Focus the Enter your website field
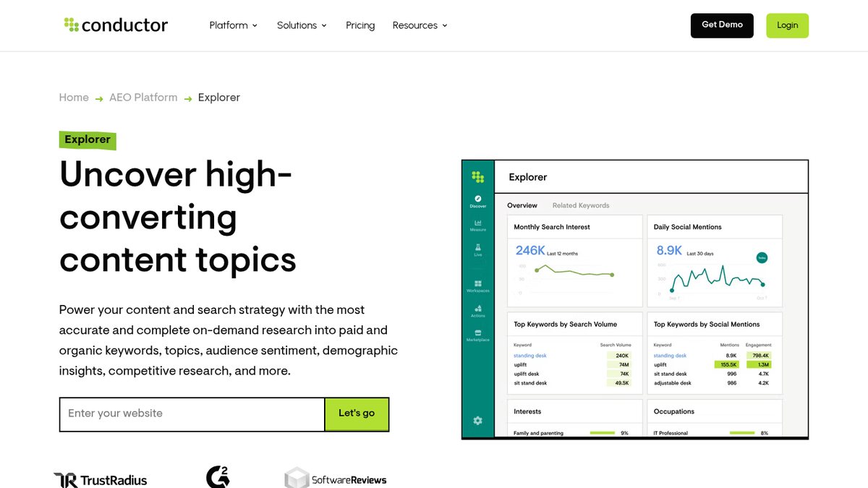The height and width of the screenshot is (488, 868). (x=192, y=414)
